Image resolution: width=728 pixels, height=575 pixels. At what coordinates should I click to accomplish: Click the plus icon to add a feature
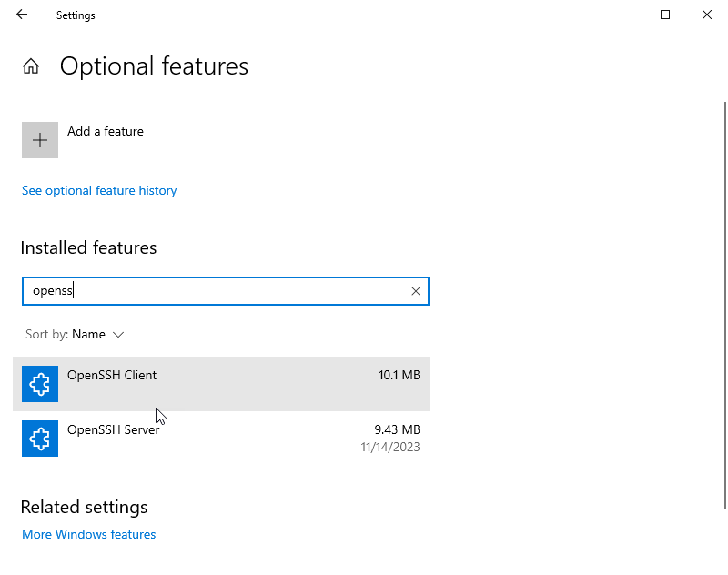click(x=40, y=140)
